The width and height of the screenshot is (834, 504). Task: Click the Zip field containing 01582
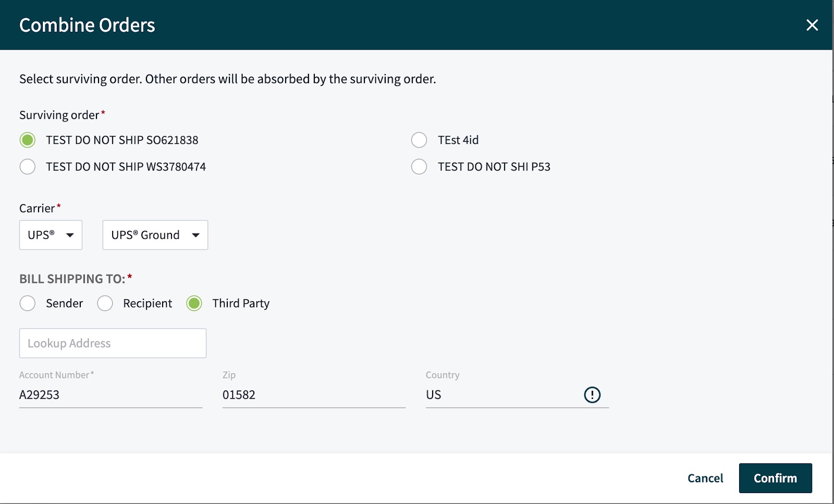tap(313, 395)
